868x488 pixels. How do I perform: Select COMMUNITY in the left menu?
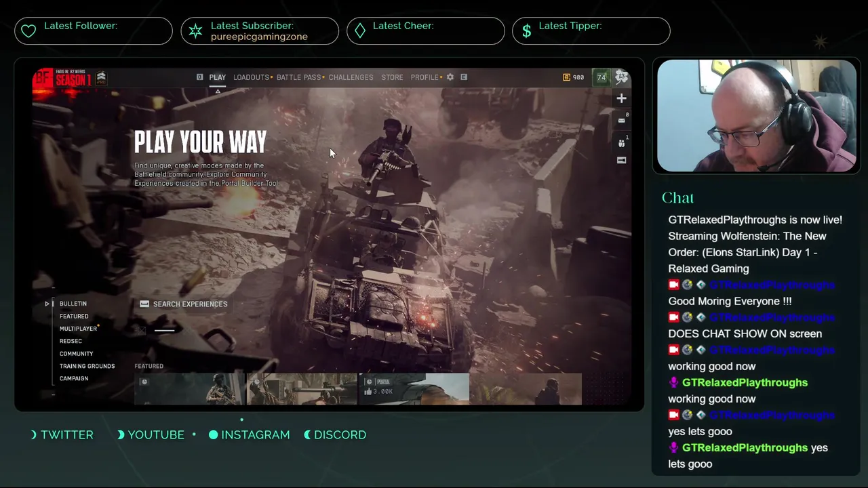pyautogui.click(x=76, y=354)
